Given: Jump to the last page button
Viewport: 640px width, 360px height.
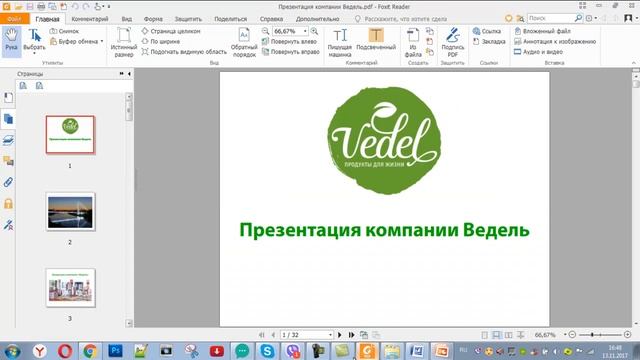Looking at the screenshot, I should [x=351, y=335].
